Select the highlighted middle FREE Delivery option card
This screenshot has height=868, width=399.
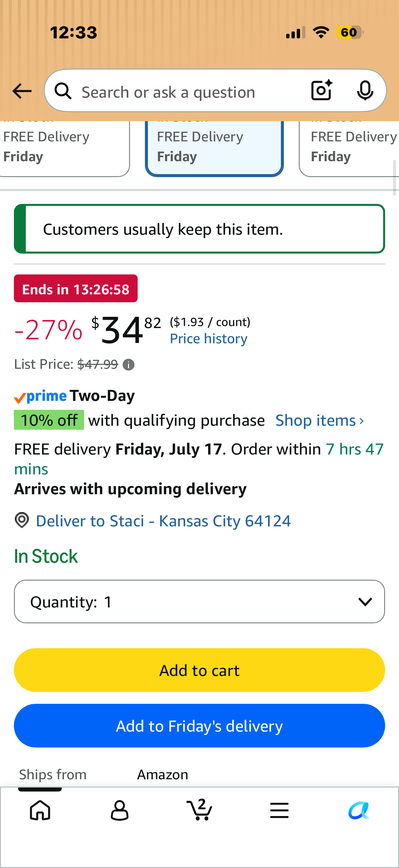[214, 148]
